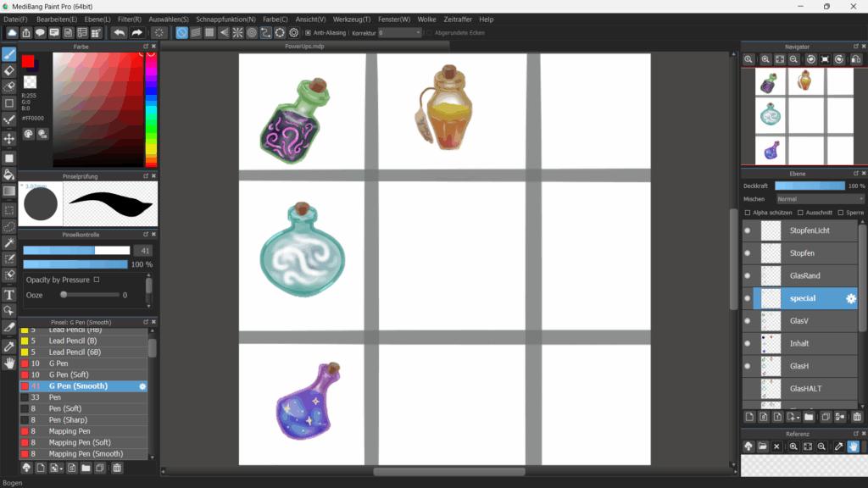This screenshot has width=868, height=488.
Task: Check the Opacity by Pressure box
Action: pos(97,280)
